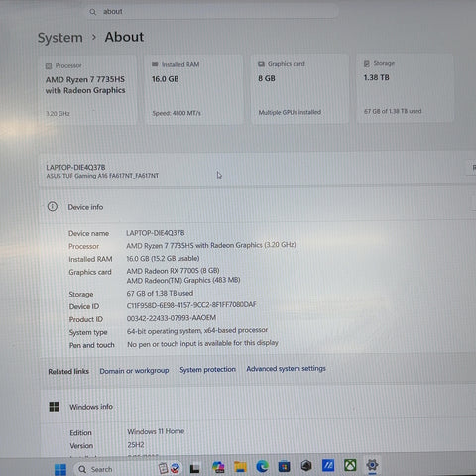
Task: Click the 'Pen and touch' row label
Action: [92, 345]
